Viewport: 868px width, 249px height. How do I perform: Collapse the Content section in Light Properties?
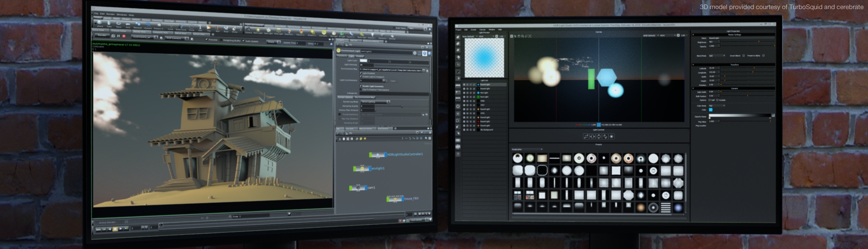click(693, 88)
